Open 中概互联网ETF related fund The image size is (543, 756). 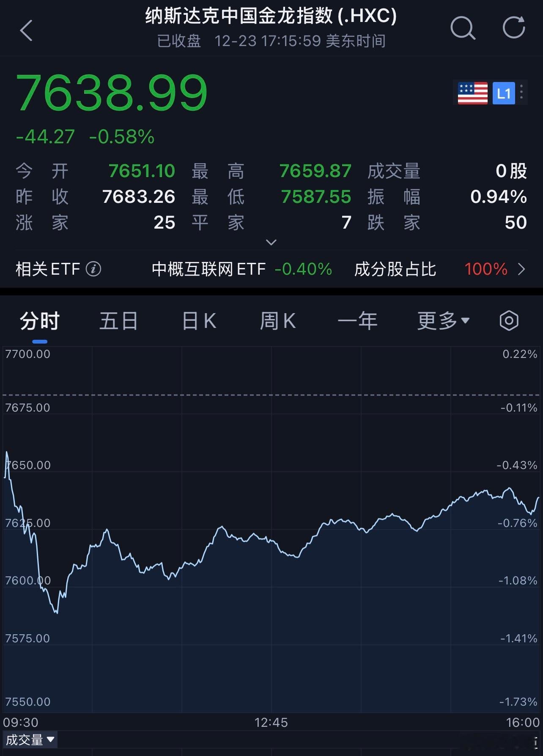point(209,269)
